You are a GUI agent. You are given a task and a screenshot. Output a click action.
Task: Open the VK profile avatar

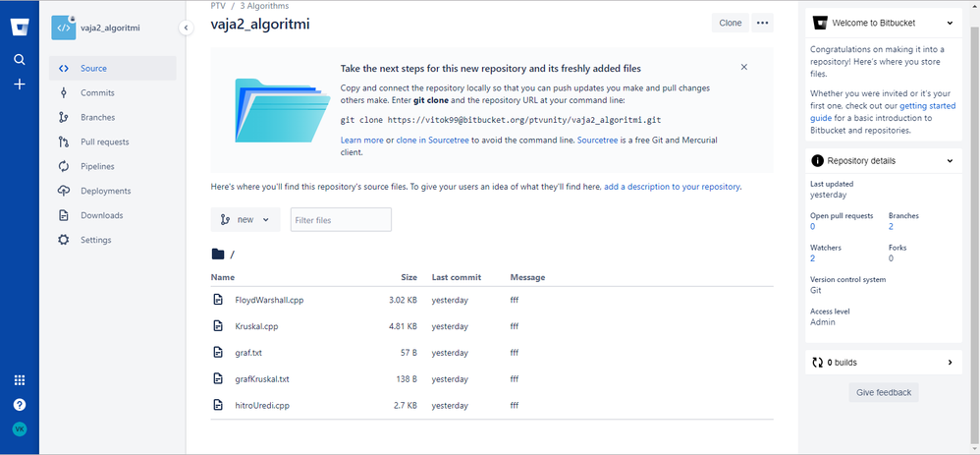click(x=20, y=429)
